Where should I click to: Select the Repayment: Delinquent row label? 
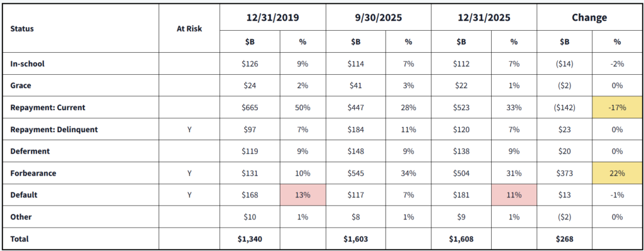(54, 130)
